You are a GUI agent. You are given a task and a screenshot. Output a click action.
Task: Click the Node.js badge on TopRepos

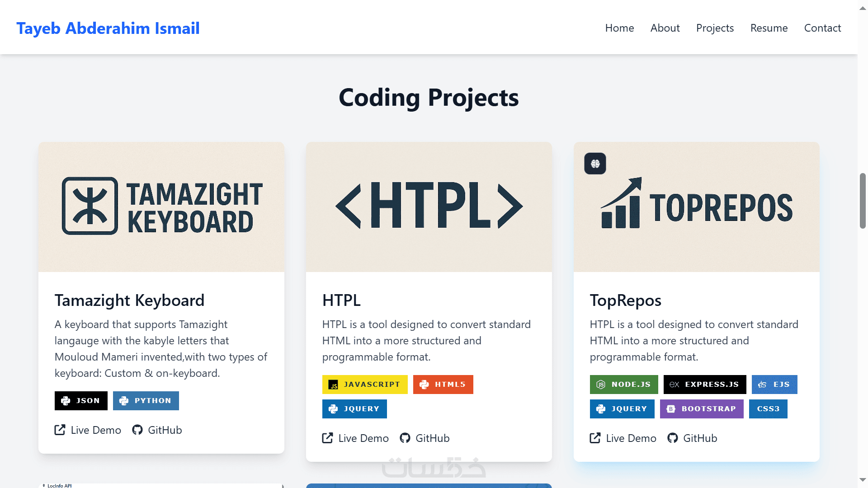(623, 385)
